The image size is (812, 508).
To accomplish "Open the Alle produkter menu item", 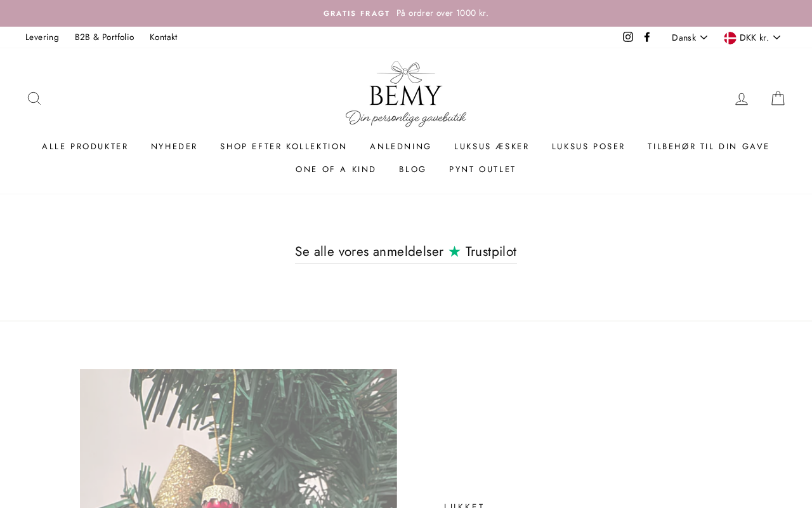I will coord(85,147).
